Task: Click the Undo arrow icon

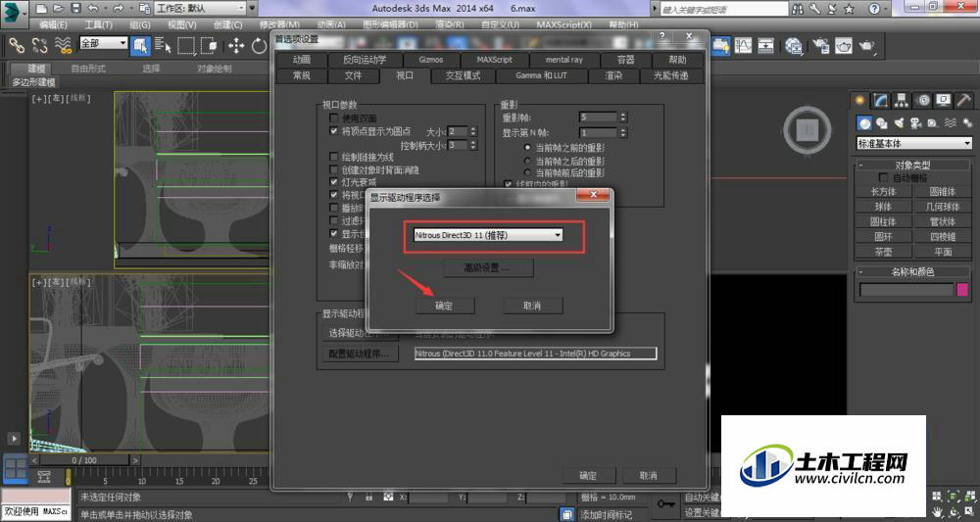Action: click(93, 9)
